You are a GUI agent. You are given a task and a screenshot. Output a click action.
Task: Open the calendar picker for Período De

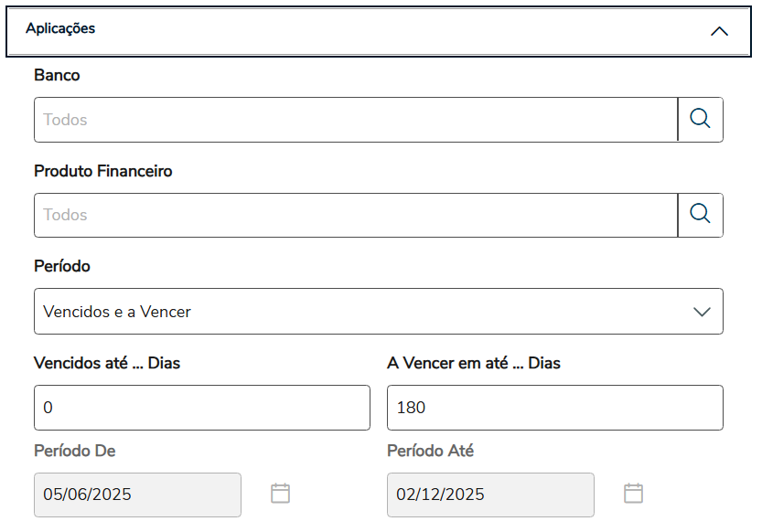click(281, 494)
